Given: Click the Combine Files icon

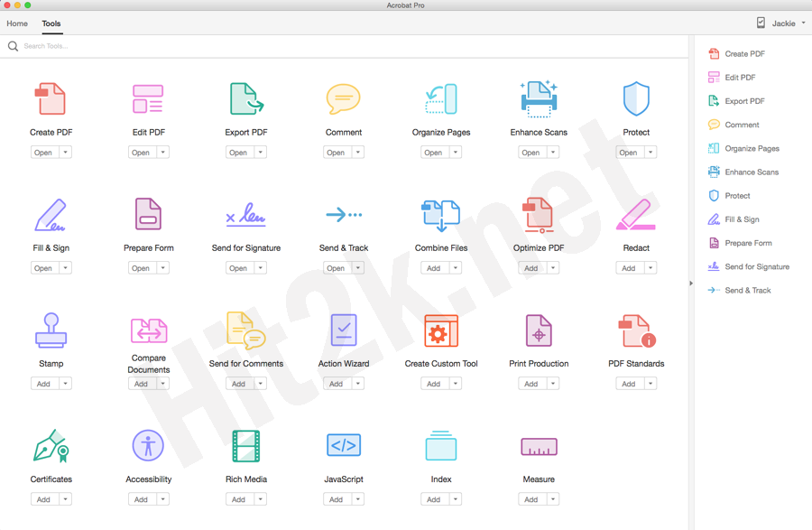Looking at the screenshot, I should click(x=440, y=215).
